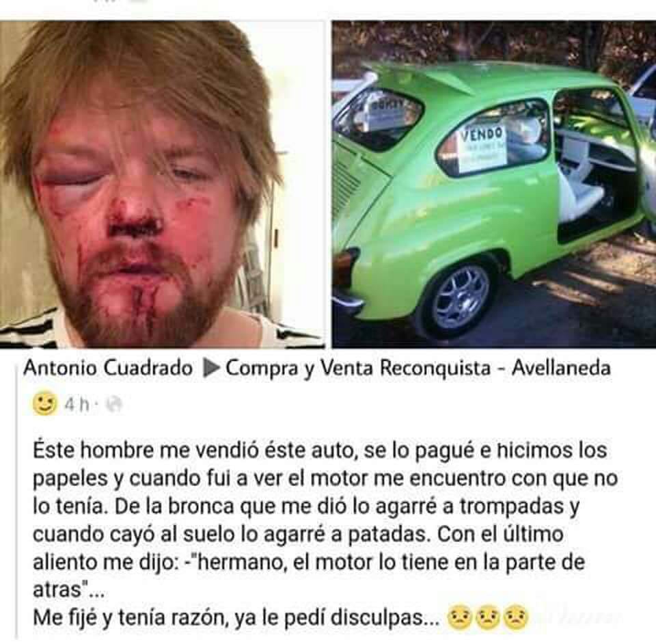Viewport: 656px width, 644px height.
Task: Click the smiley feeling emoji icon
Action: tap(45, 404)
